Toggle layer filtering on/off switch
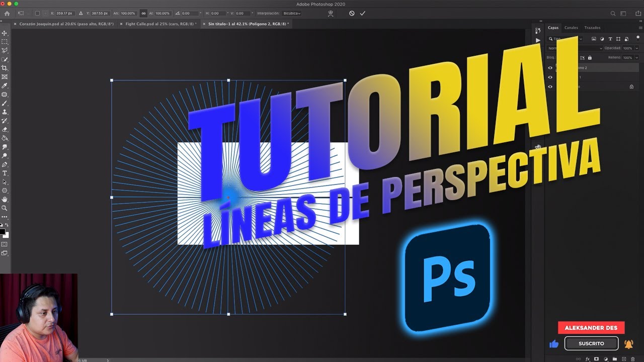The width and height of the screenshot is (644, 362). (x=637, y=38)
